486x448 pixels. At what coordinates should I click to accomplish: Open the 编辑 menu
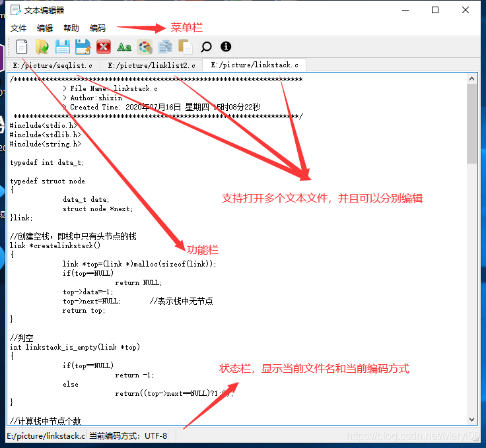(45, 28)
